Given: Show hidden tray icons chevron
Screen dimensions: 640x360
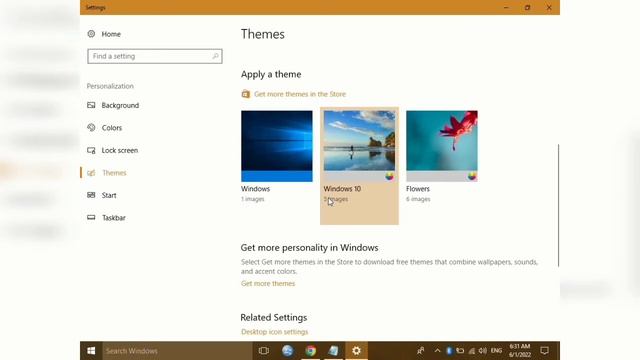Looking at the screenshot, I should click(x=437, y=351).
